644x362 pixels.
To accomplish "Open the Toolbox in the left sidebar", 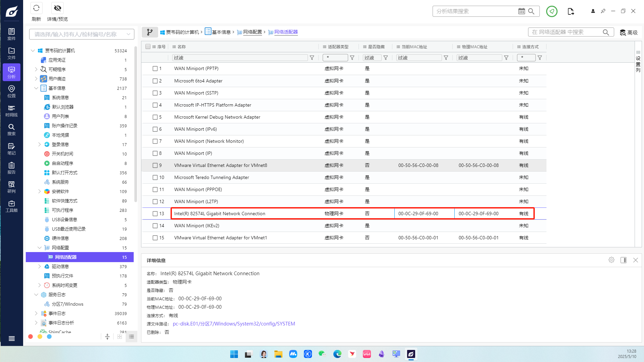I will pyautogui.click(x=11, y=206).
